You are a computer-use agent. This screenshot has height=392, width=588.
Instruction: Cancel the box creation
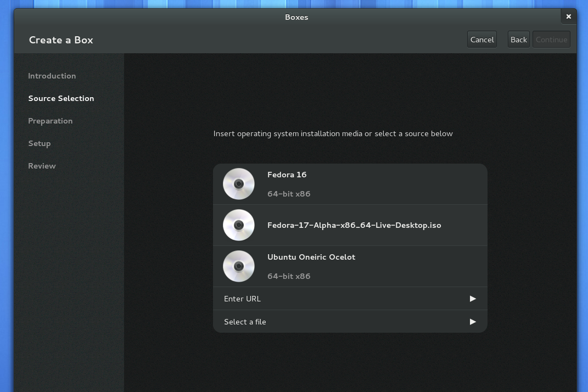click(482, 40)
